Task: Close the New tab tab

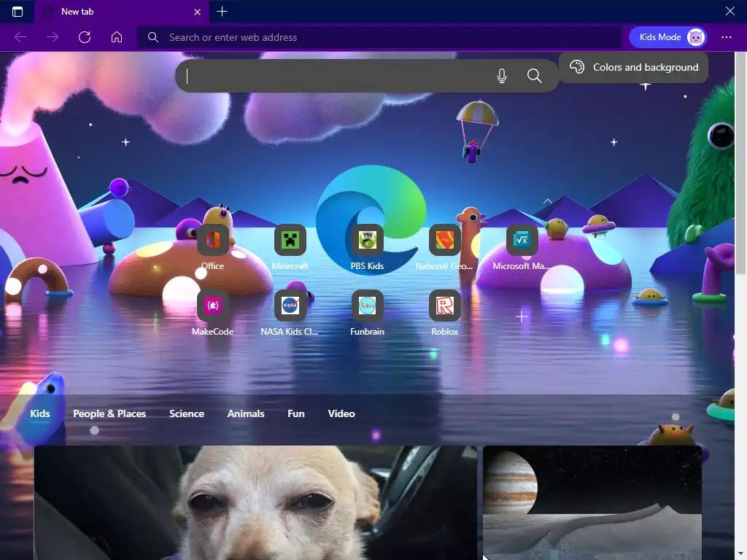Action: [197, 12]
